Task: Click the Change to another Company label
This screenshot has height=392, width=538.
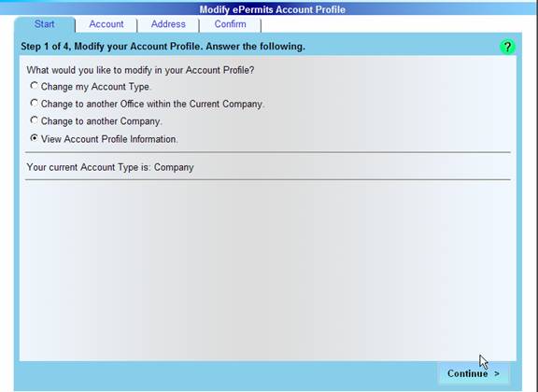Action: pos(101,121)
